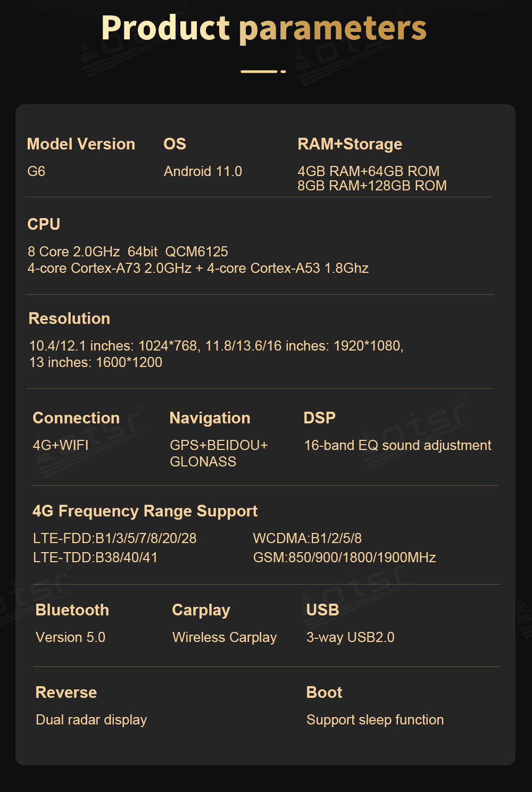Click 4G Frequency Range Support heading
532x792 pixels.
tap(145, 511)
